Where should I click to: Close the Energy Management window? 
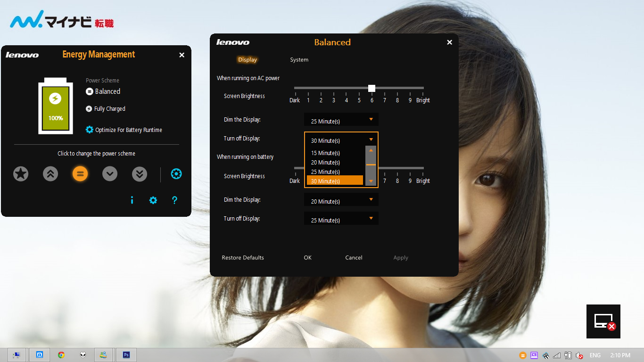tap(182, 55)
